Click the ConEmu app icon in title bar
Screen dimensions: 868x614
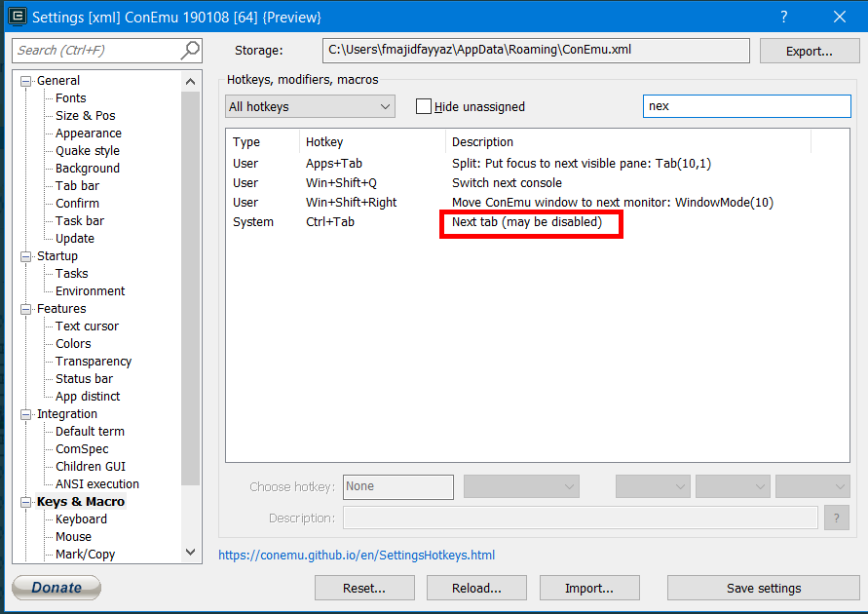pos(18,17)
